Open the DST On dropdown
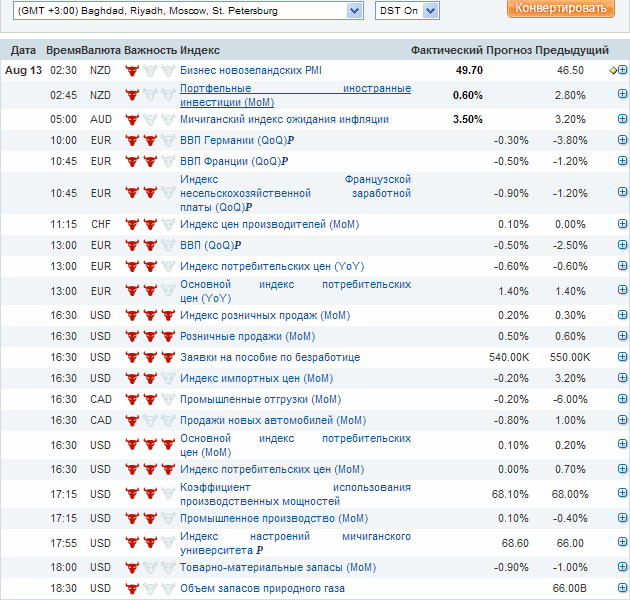This screenshot has width=630, height=600. coord(407,10)
